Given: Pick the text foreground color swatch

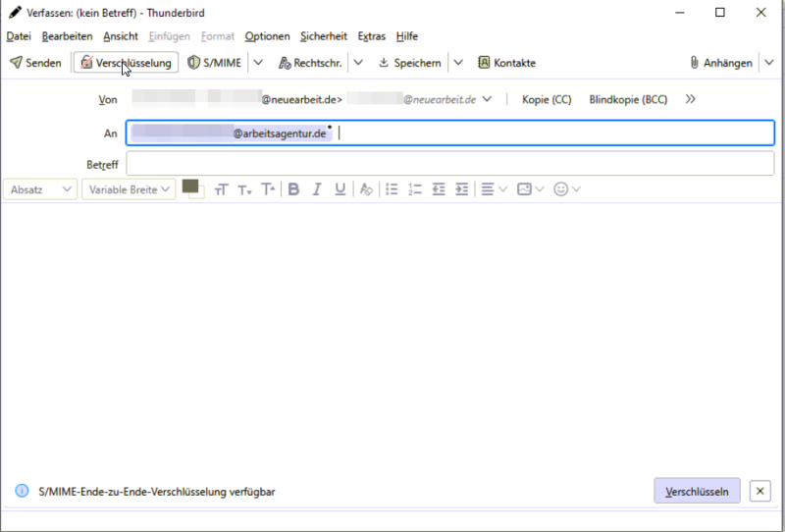Looking at the screenshot, I should point(189,186).
